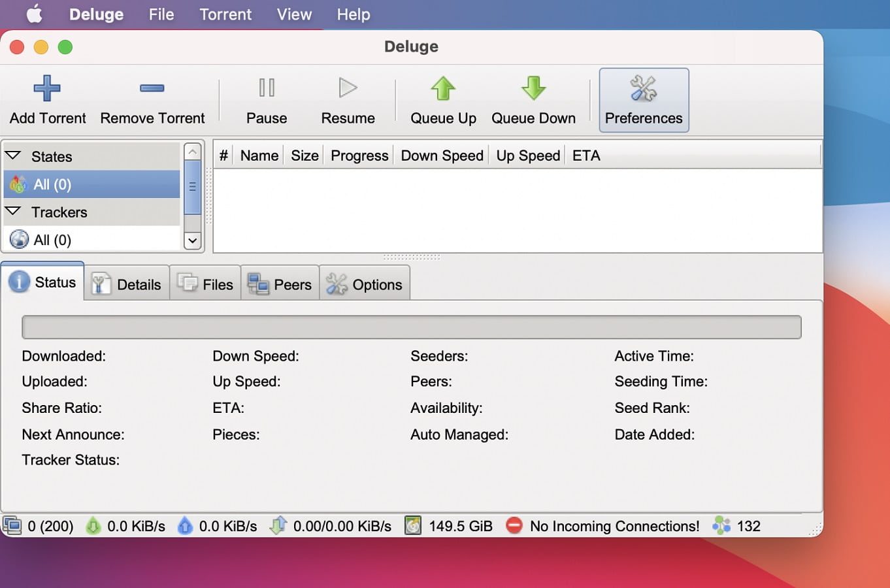Collapse the States section triangle
Image resolution: width=890 pixels, height=588 pixels.
[13, 156]
